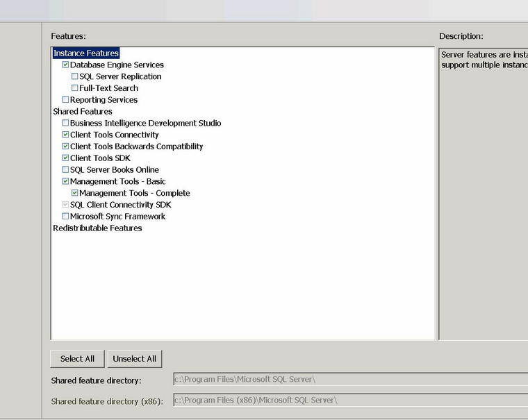Select the 'SQL Server Books Online' label text
Image resolution: width=528 pixels, height=420 pixels.
pos(115,170)
